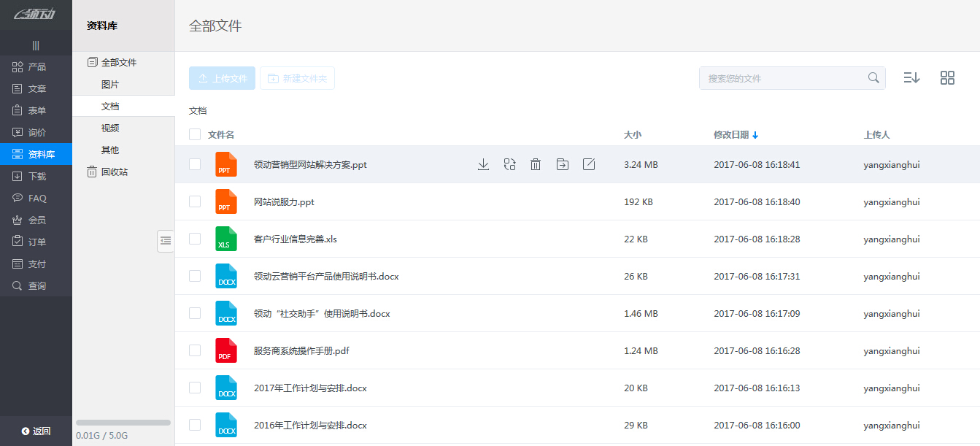Viewport: 980px width, 446px height.
Task: Toggle 修改日期 sort direction arrow
Action: pyautogui.click(x=756, y=134)
